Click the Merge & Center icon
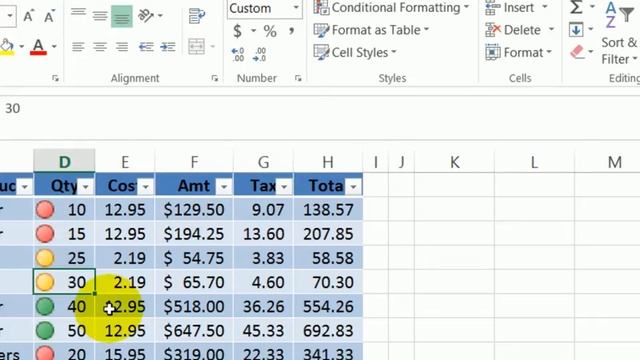Screen dimensions: 640x360 tap(196, 46)
